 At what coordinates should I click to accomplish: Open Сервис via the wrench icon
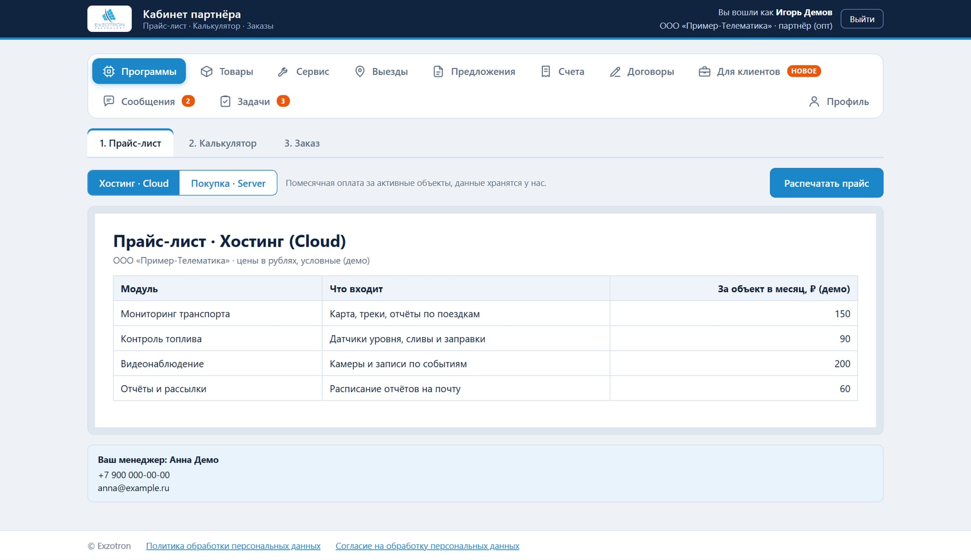[x=283, y=71]
